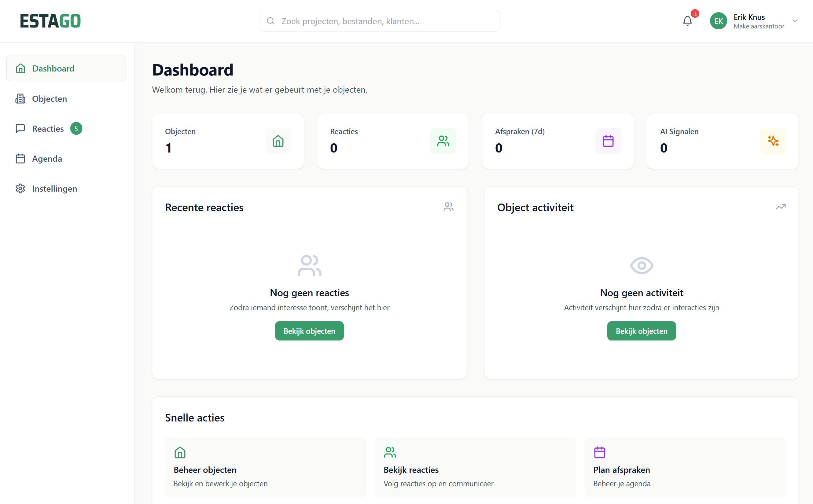
Task: Open Agenda in sidebar
Action: 66,159
